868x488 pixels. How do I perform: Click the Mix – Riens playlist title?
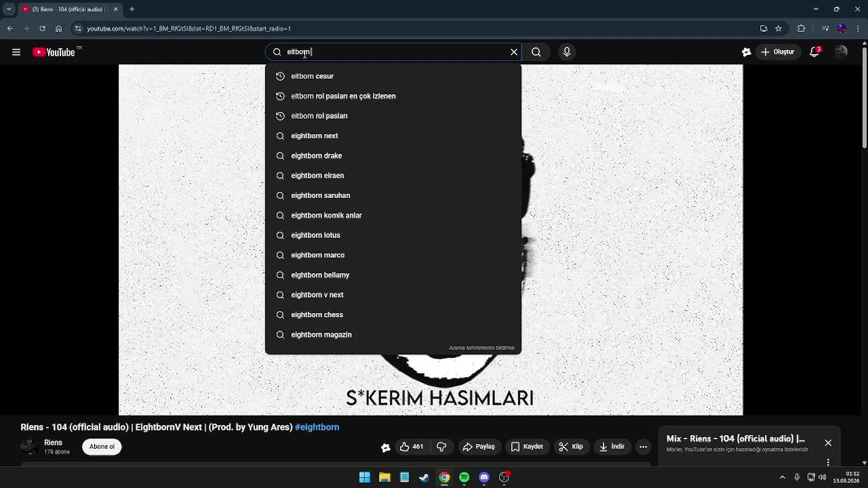click(736, 439)
